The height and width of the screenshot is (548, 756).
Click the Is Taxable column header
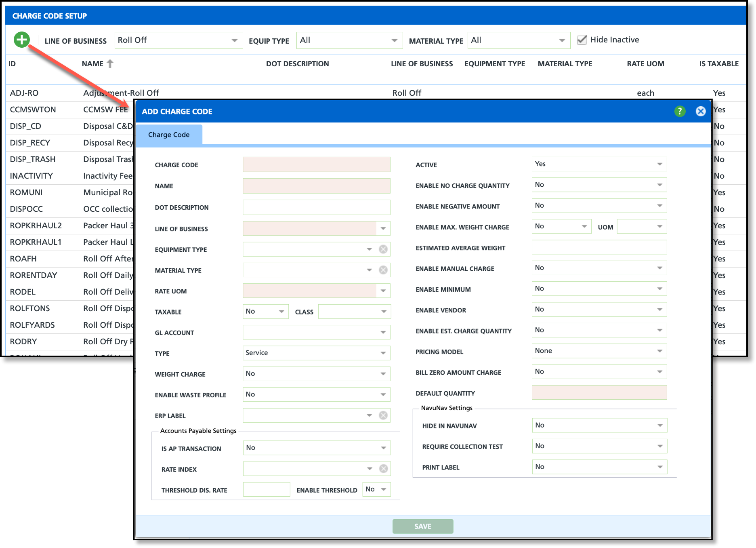(x=719, y=64)
